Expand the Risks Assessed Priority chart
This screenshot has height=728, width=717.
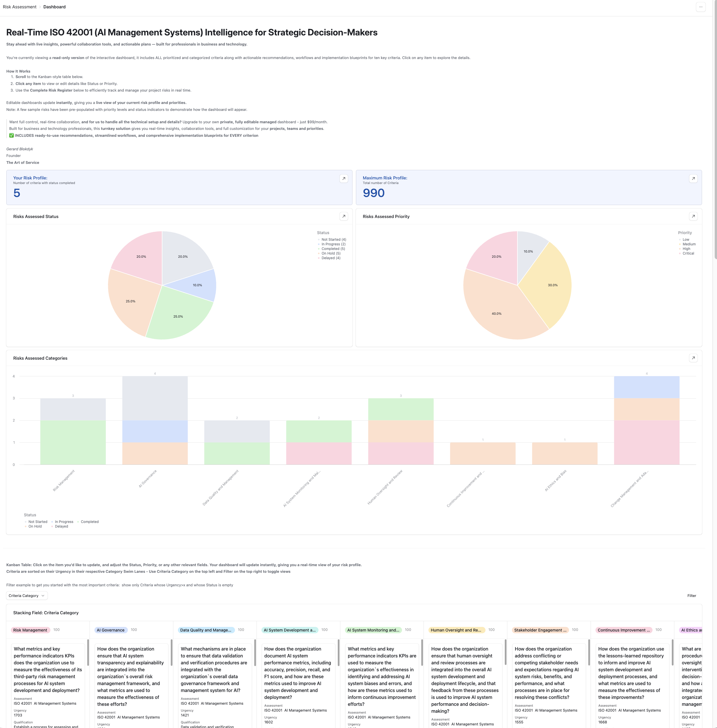pyautogui.click(x=693, y=216)
